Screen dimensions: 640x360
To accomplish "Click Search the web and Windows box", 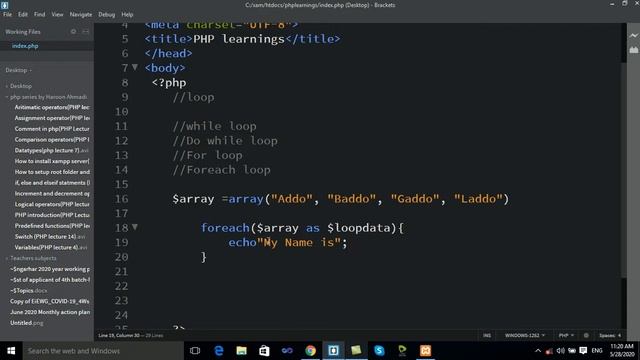I will tap(103, 351).
